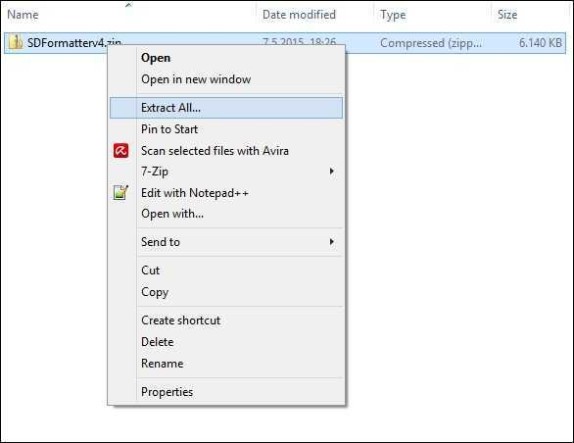Sort by Size column header
The height and width of the screenshot is (443, 574).
click(x=507, y=15)
